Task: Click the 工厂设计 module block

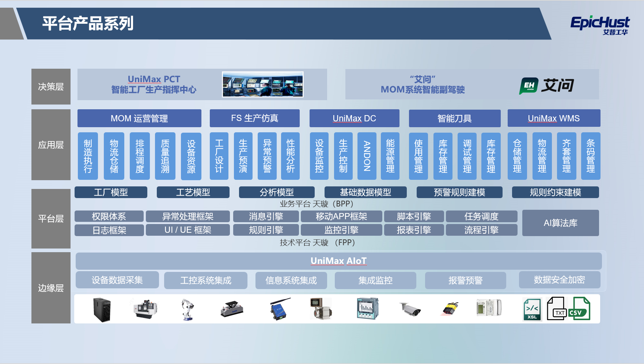Action: click(219, 156)
